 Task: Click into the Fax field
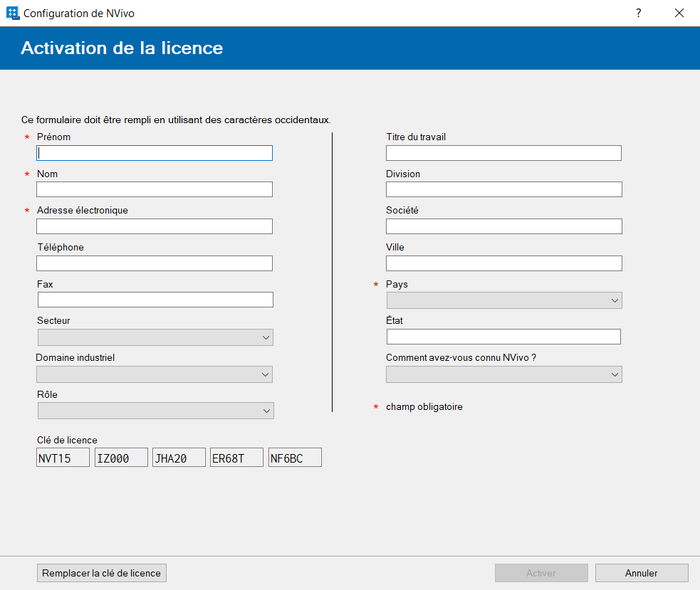point(155,300)
